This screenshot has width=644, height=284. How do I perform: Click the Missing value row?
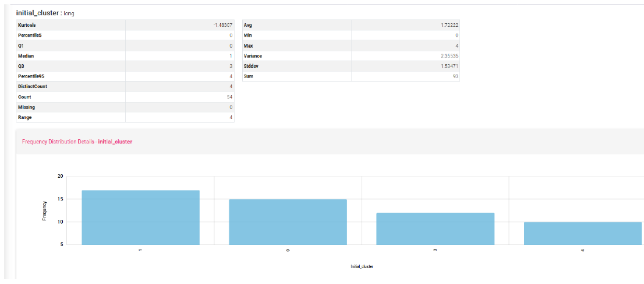[124, 107]
